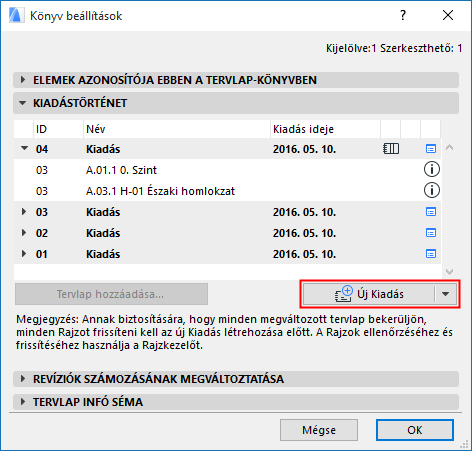Confirm with the OK button
Viewport: 472px width, 451px height.
click(415, 430)
